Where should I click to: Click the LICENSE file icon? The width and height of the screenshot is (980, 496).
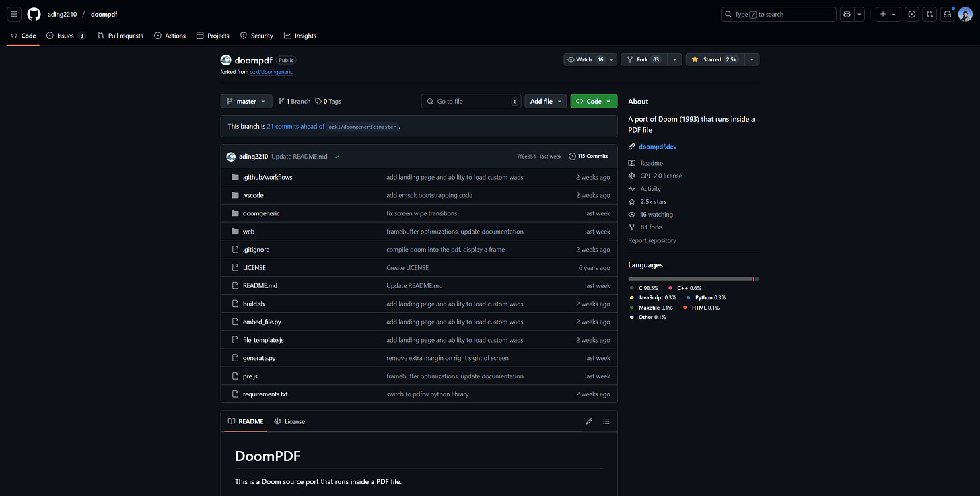[236, 267]
